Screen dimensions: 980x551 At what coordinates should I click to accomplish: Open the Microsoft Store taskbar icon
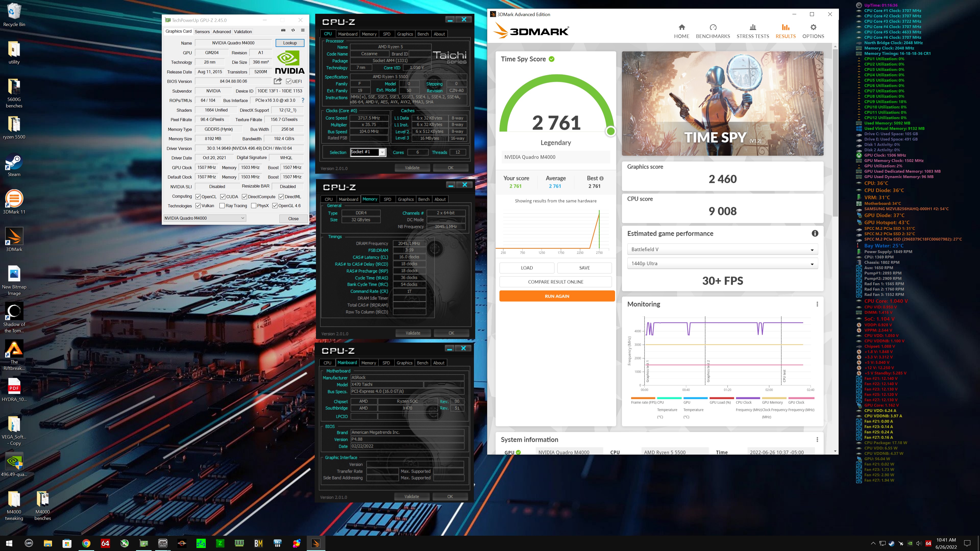coord(67,543)
